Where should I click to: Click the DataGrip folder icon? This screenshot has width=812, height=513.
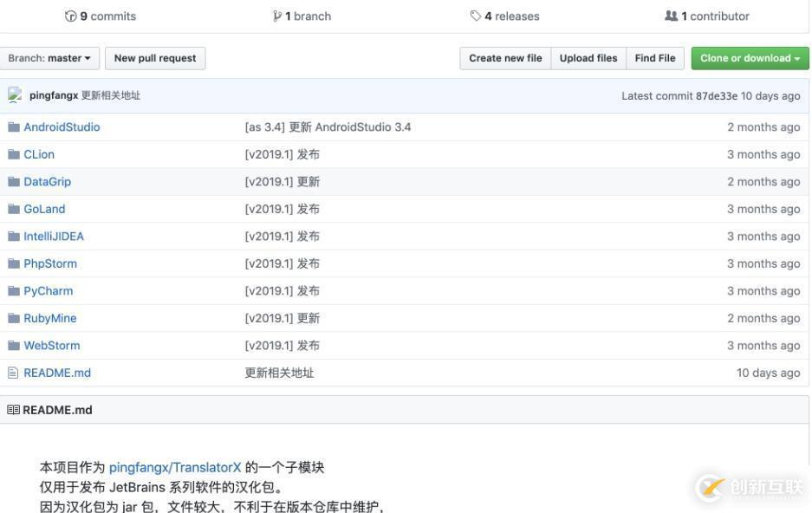tap(14, 182)
